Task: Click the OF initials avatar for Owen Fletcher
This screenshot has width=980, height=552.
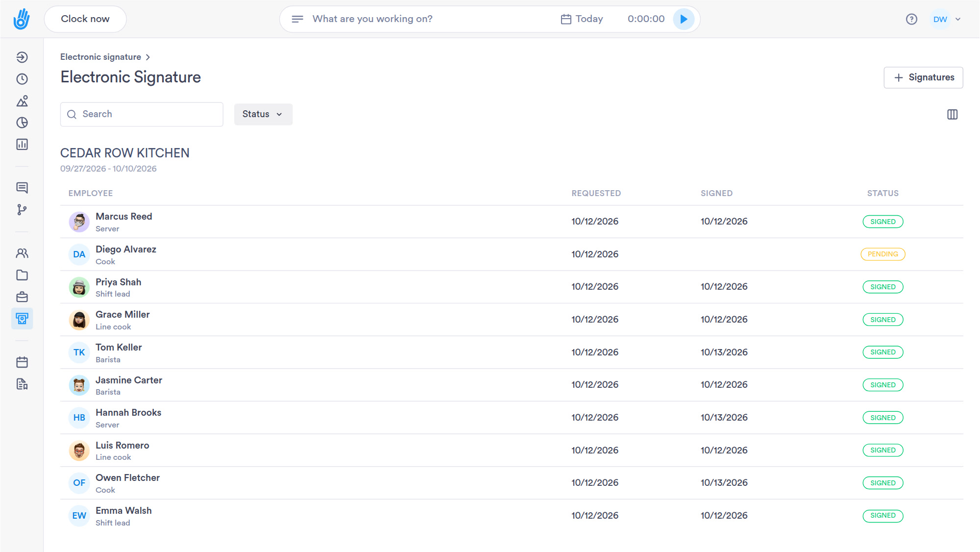Action: click(x=79, y=483)
